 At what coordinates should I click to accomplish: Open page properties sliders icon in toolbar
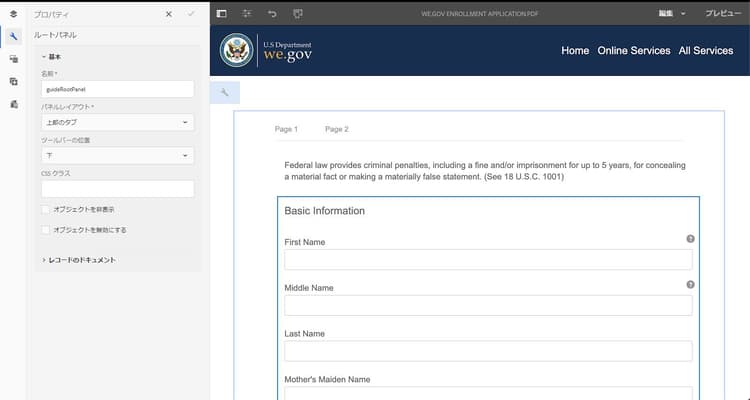pyautogui.click(x=247, y=13)
